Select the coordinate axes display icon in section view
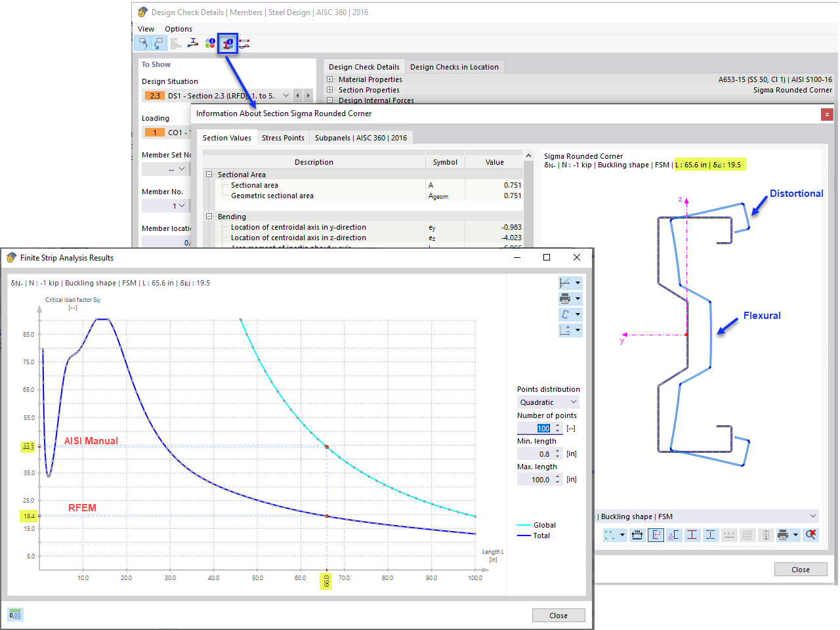This screenshot has width=840, height=630. point(656,535)
